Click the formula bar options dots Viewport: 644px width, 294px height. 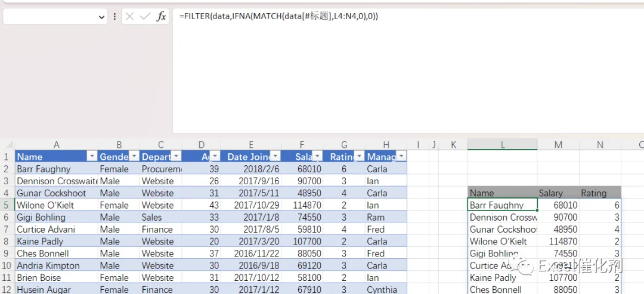click(x=114, y=17)
